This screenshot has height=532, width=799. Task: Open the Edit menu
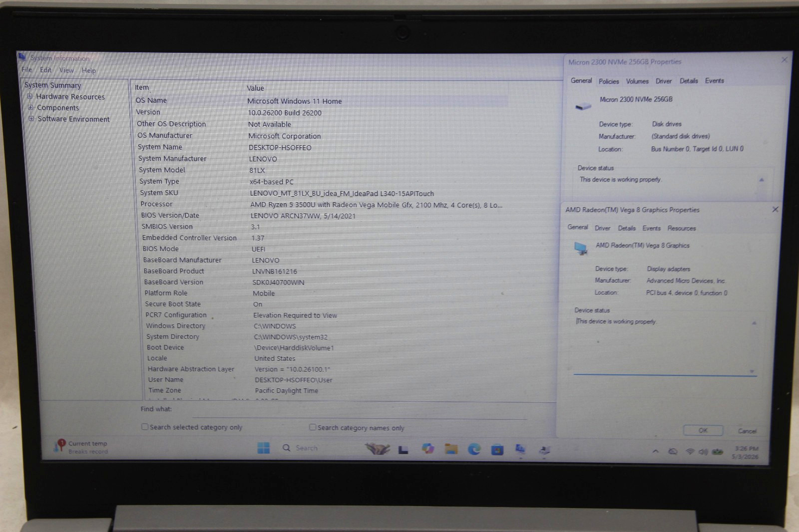(45, 70)
